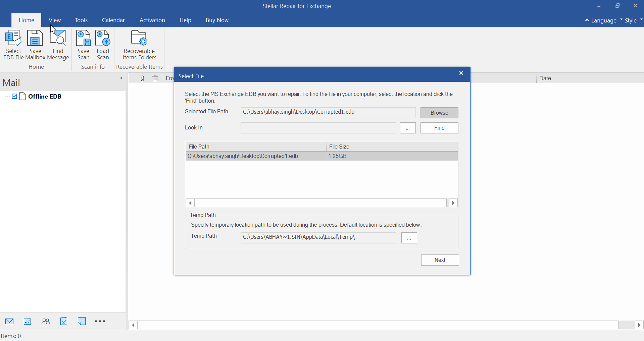The height and width of the screenshot is (341, 644).
Task: Switch to Calendar view in bottom navigation
Action: point(28,321)
